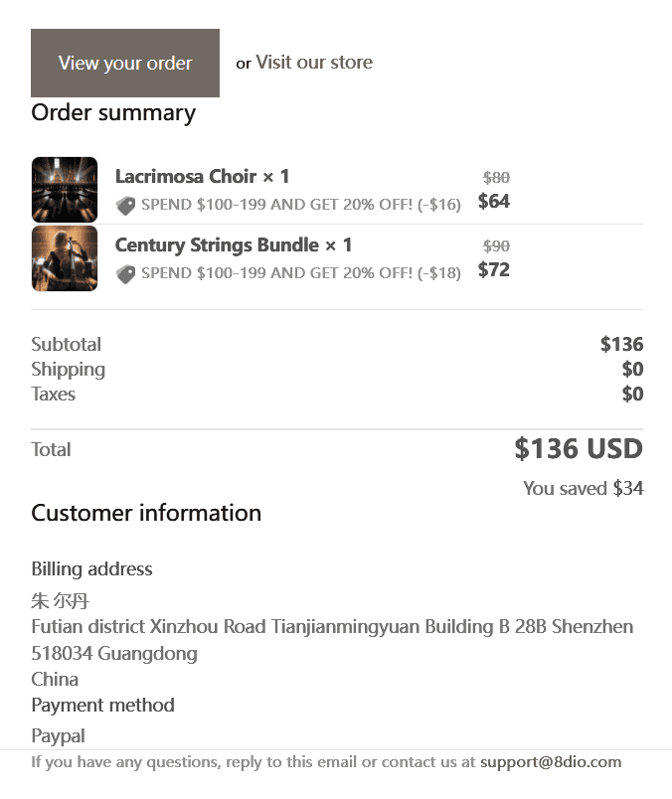Viewport: 672px width, 799px height.
Task: Select the Century Strings Bundle product title
Action: [x=234, y=245]
